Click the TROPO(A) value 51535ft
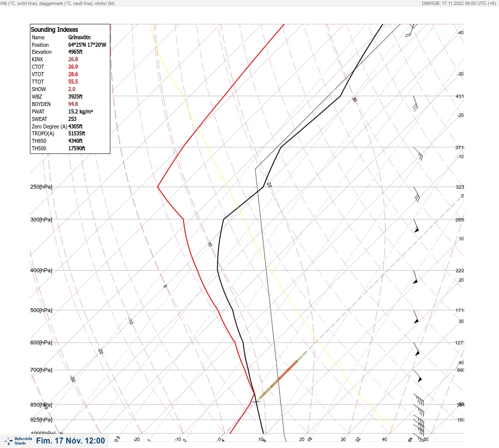Viewport: 499px width, 448px height. (77, 133)
